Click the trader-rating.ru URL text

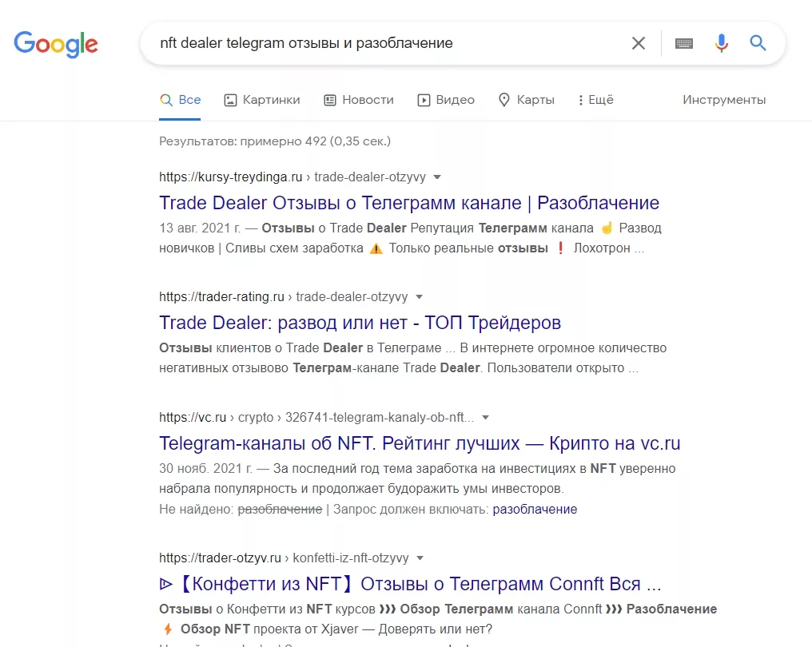click(283, 297)
